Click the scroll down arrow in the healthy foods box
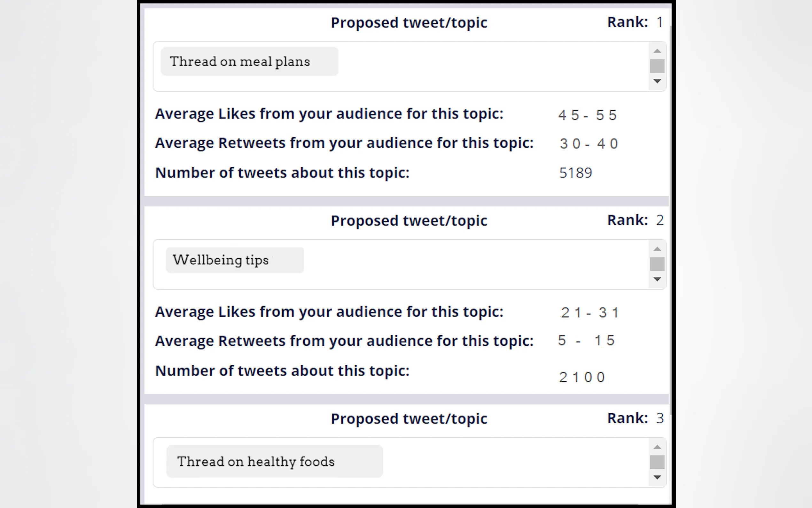This screenshot has height=508, width=812. tap(657, 477)
